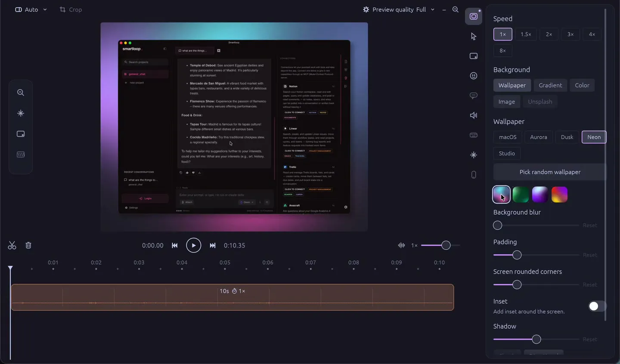Click the minus icon in top bar

(x=444, y=9)
